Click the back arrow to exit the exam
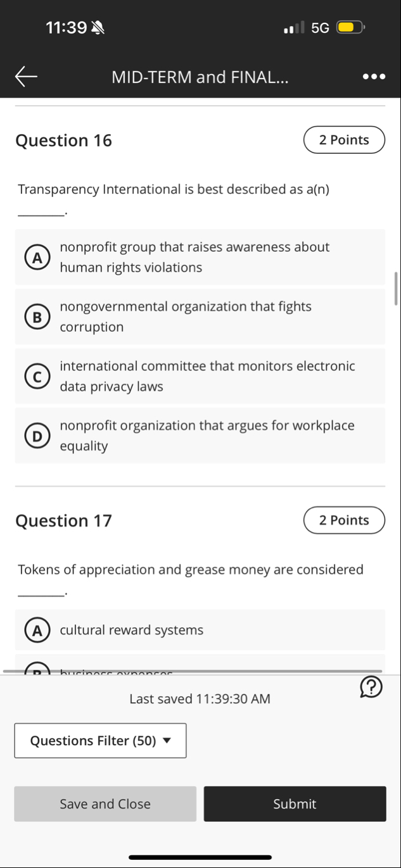The width and height of the screenshot is (401, 868). pyautogui.click(x=25, y=76)
